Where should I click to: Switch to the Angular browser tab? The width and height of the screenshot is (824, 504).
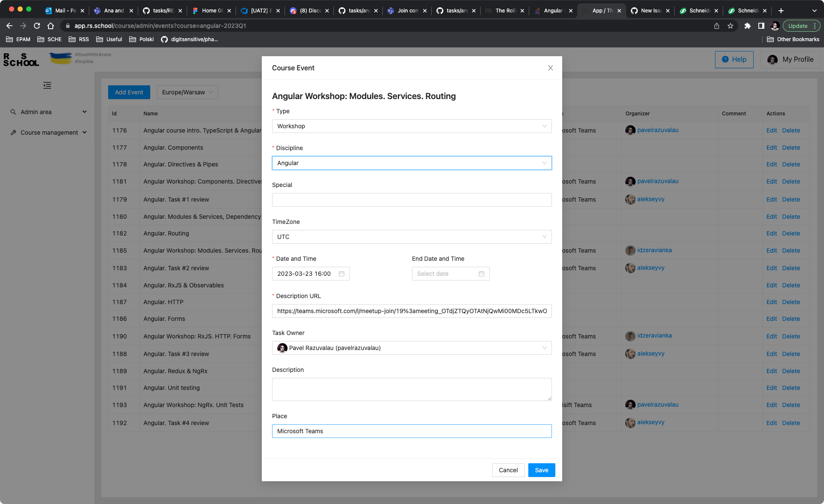click(553, 10)
